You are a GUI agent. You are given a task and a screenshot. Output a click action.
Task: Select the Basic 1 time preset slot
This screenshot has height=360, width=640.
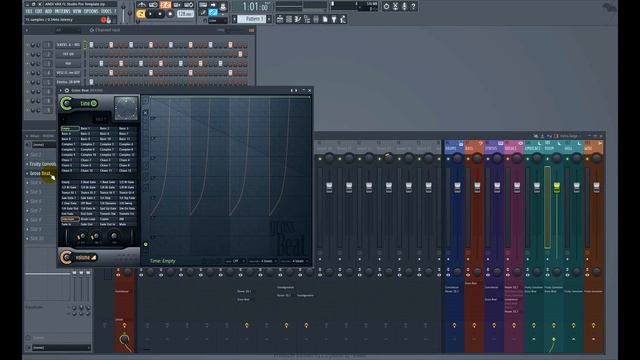pyautogui.click(x=89, y=129)
